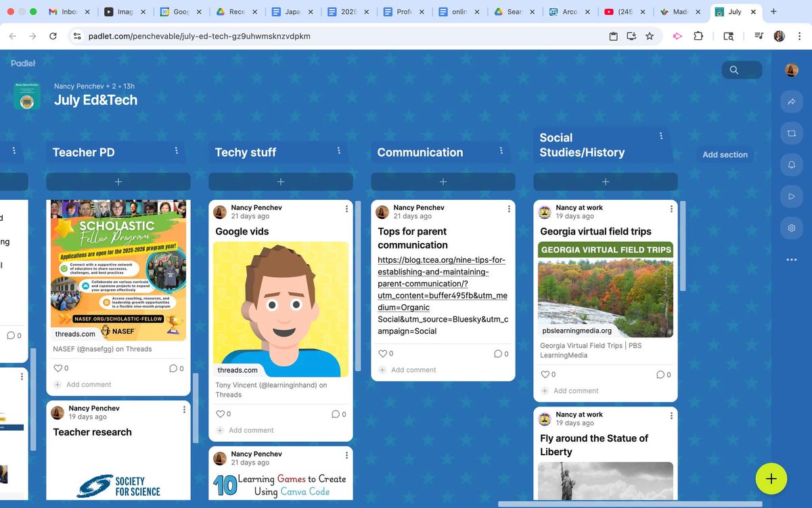Add a post under Communication section
The image size is (812, 508).
[443, 182]
